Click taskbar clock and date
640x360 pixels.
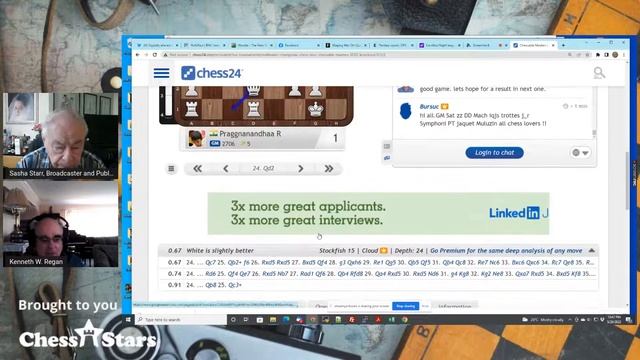(613, 320)
